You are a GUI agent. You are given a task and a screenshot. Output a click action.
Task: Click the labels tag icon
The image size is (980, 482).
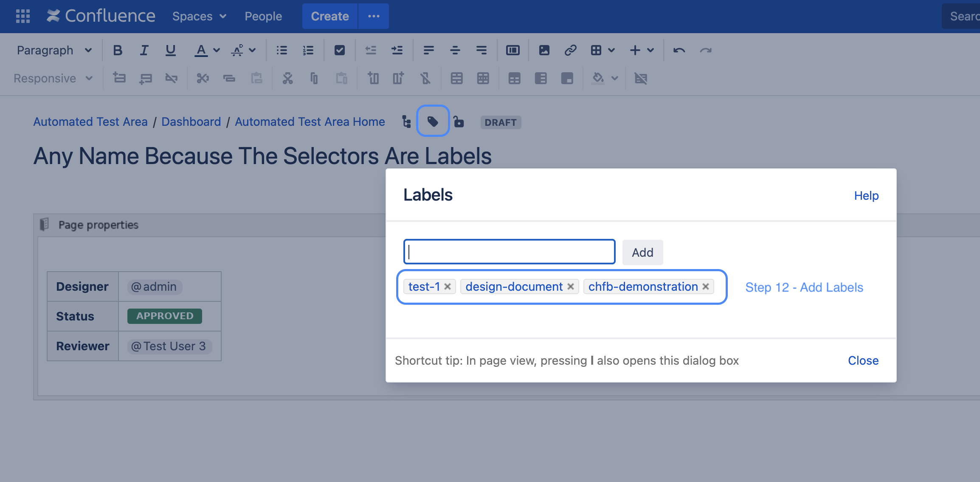(x=433, y=122)
